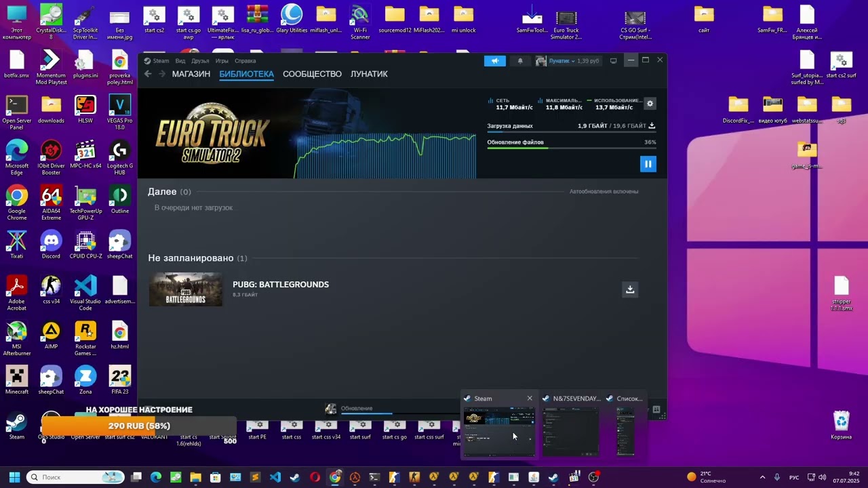Open PUBG: BATTLEGROUNDS thumbnail image
This screenshot has height=488, width=868.
186,289
